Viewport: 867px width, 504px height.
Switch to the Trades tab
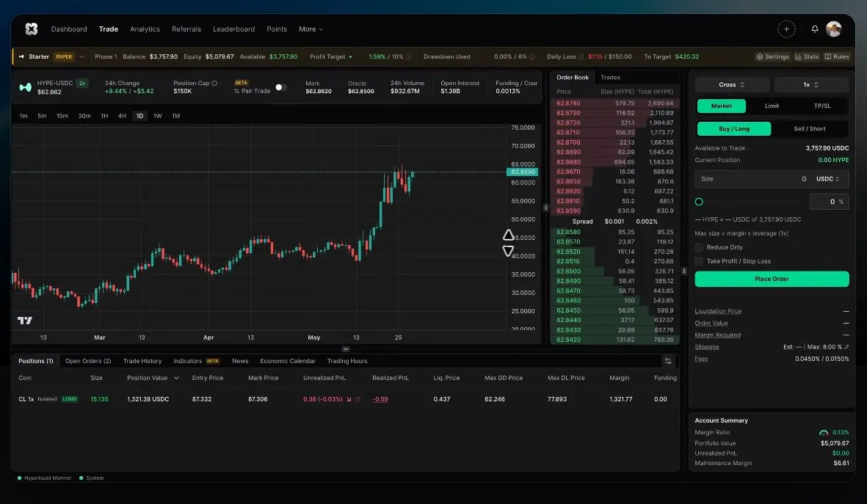point(611,77)
